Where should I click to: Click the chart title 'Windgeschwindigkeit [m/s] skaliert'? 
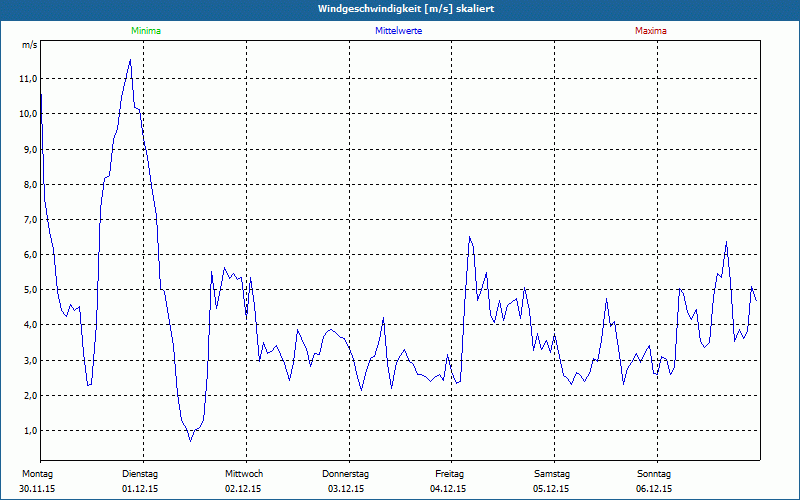click(x=406, y=9)
